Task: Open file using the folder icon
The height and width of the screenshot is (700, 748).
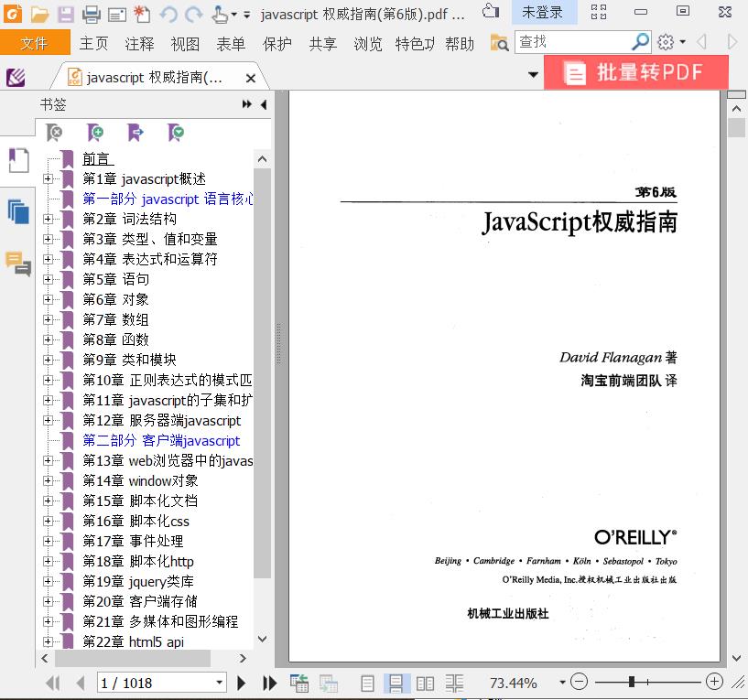Action: point(39,15)
